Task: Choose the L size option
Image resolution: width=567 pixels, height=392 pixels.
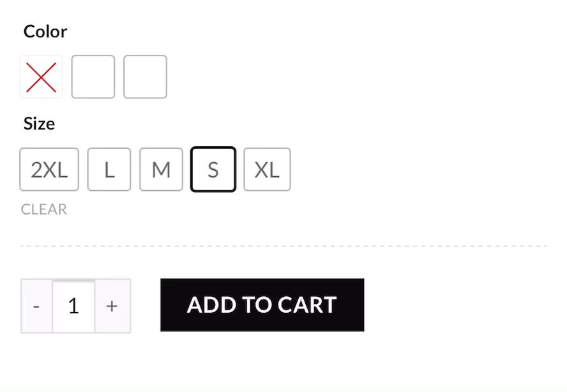Action: tap(109, 170)
